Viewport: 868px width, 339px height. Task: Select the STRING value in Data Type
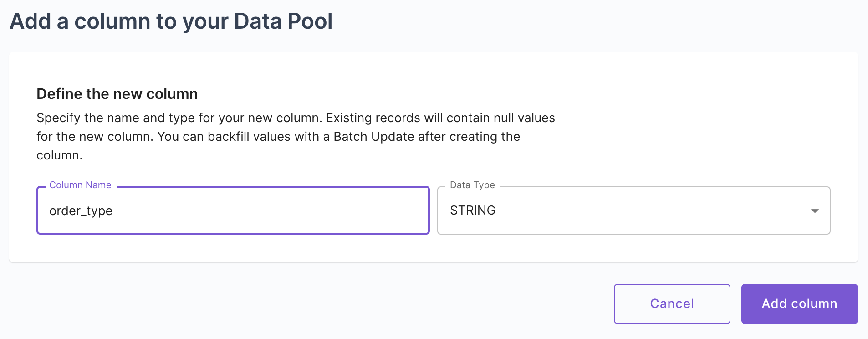click(473, 210)
